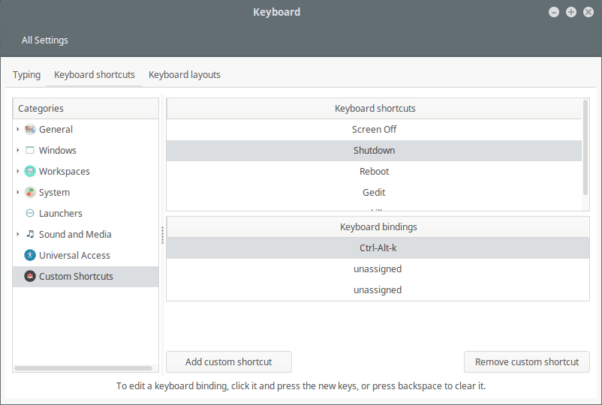Image resolution: width=602 pixels, height=405 pixels.
Task: Click the General category icon
Action: point(30,129)
